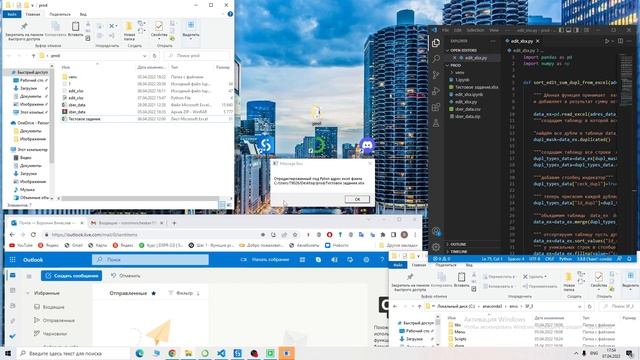Collapse the Избранные group in Outlook

[28, 293]
